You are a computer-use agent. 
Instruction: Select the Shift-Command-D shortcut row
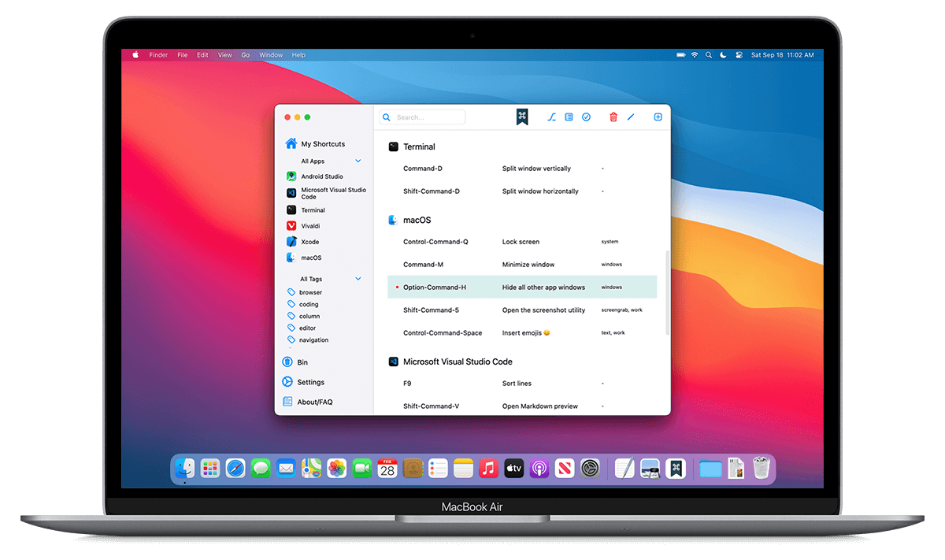522,191
